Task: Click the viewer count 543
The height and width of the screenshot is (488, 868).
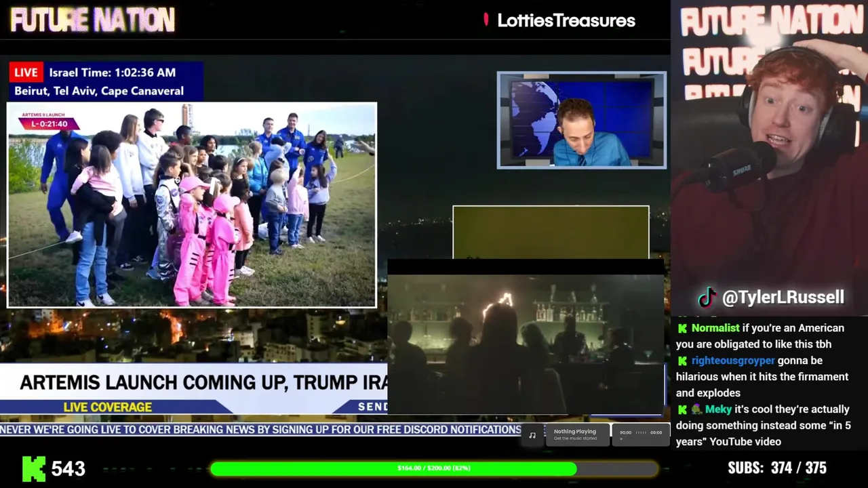Action: pos(68,468)
